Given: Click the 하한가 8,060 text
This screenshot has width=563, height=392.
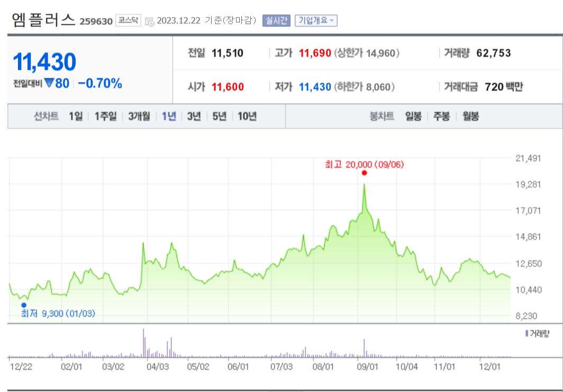Looking at the screenshot, I should click(x=364, y=87).
